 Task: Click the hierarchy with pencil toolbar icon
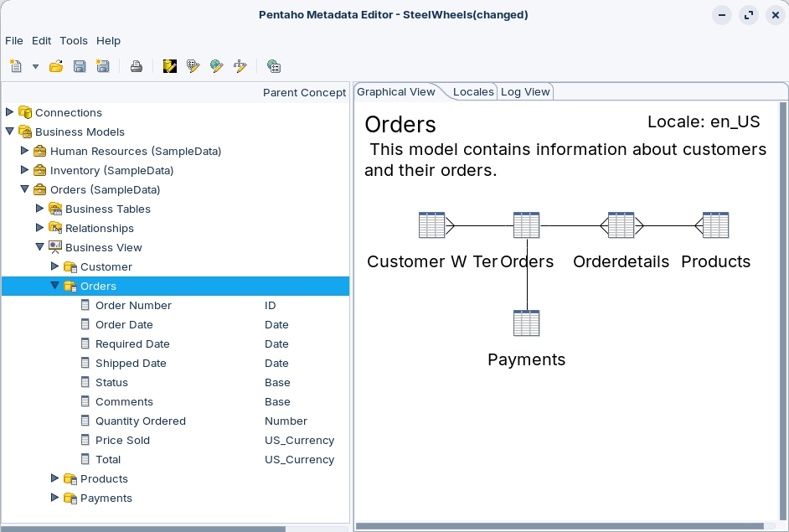coord(240,66)
